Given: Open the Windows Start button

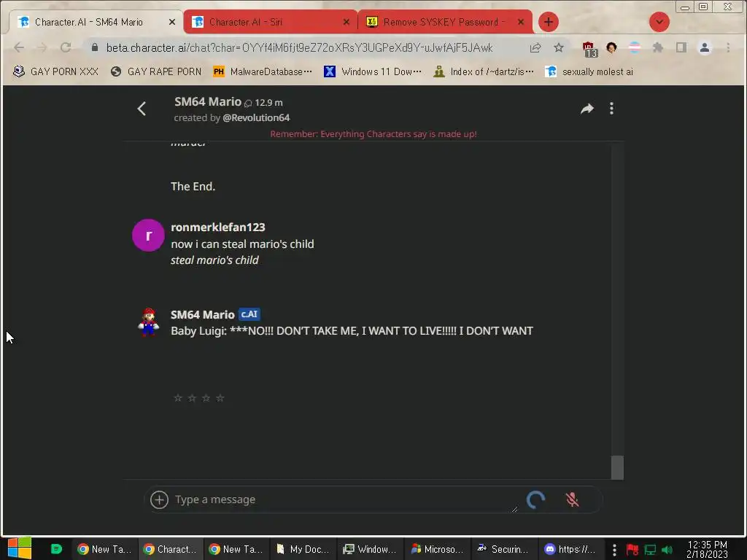Looking at the screenshot, I should (x=20, y=548).
